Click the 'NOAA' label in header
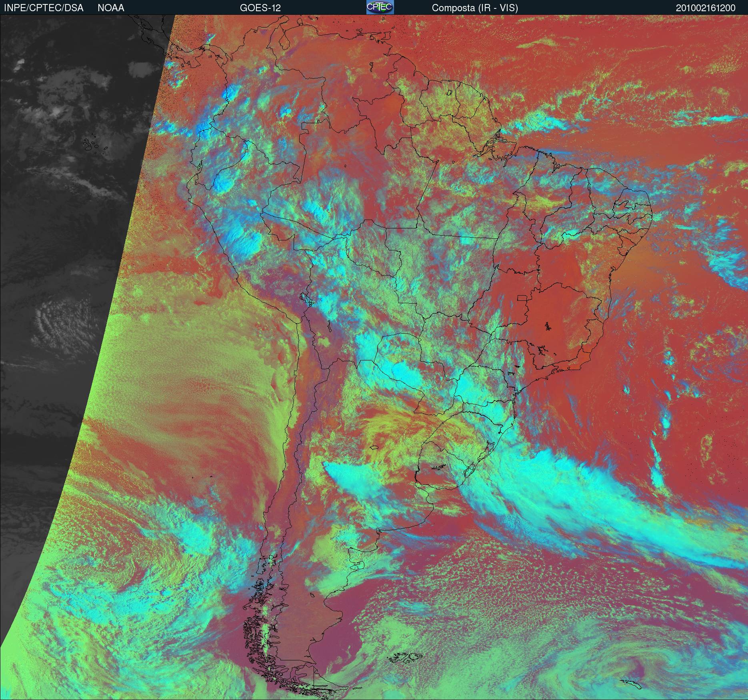 [x=111, y=8]
